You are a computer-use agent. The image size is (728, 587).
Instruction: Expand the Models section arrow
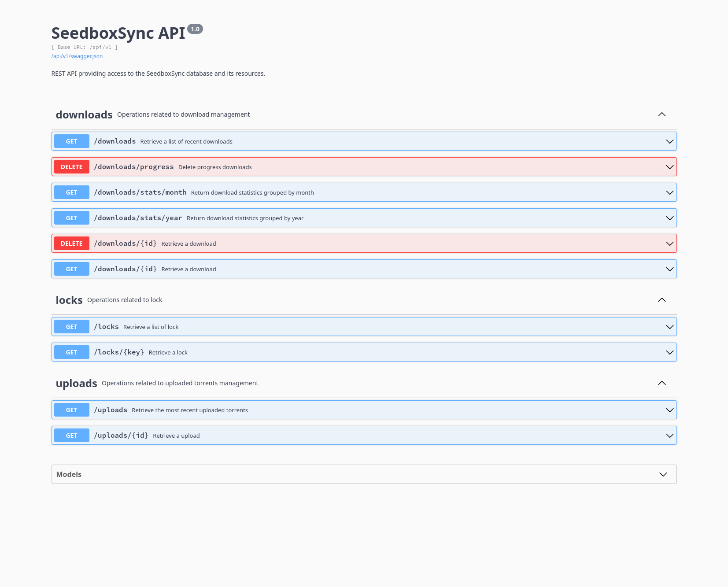coord(663,474)
